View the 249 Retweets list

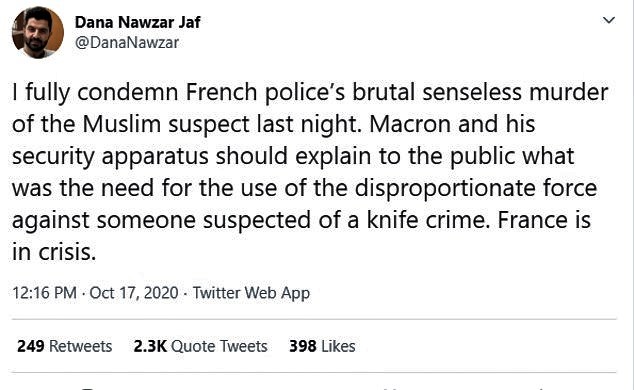tap(65, 346)
